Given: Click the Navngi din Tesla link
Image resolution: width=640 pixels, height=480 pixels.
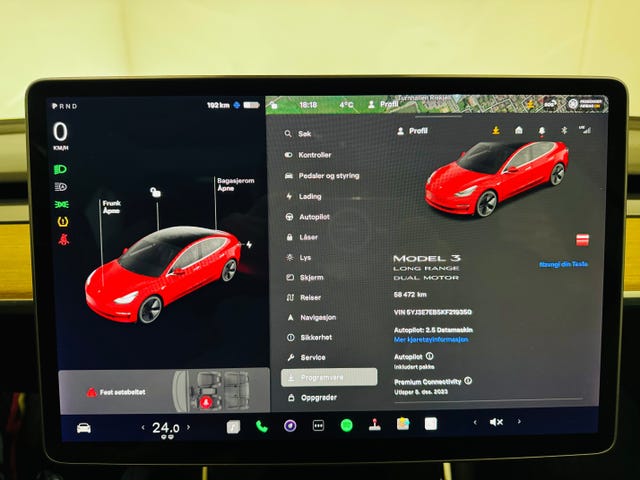Looking at the screenshot, I should click(563, 264).
